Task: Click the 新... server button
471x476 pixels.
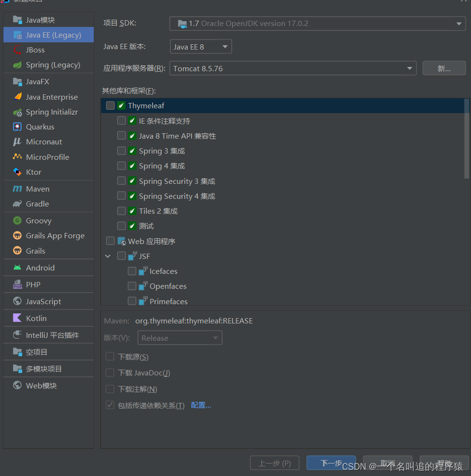Action: pos(444,68)
